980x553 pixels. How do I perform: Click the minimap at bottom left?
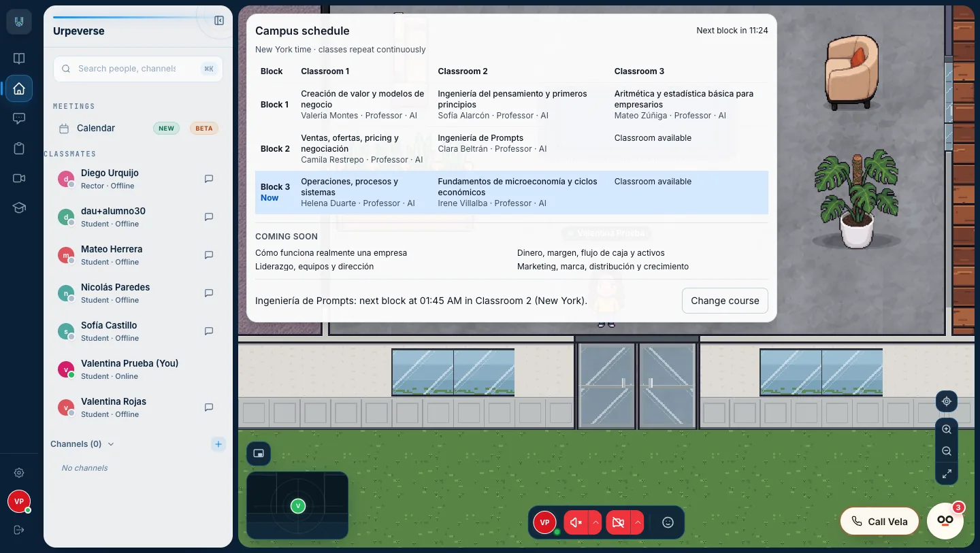point(297,505)
